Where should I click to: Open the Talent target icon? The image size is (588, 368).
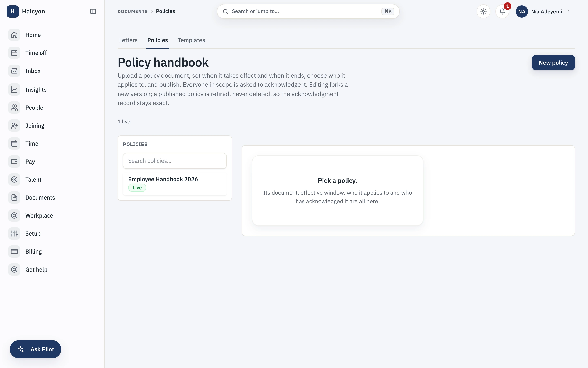click(14, 180)
